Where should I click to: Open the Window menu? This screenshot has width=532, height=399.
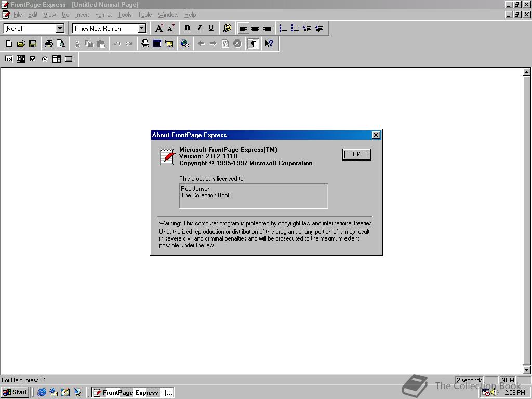168,15
